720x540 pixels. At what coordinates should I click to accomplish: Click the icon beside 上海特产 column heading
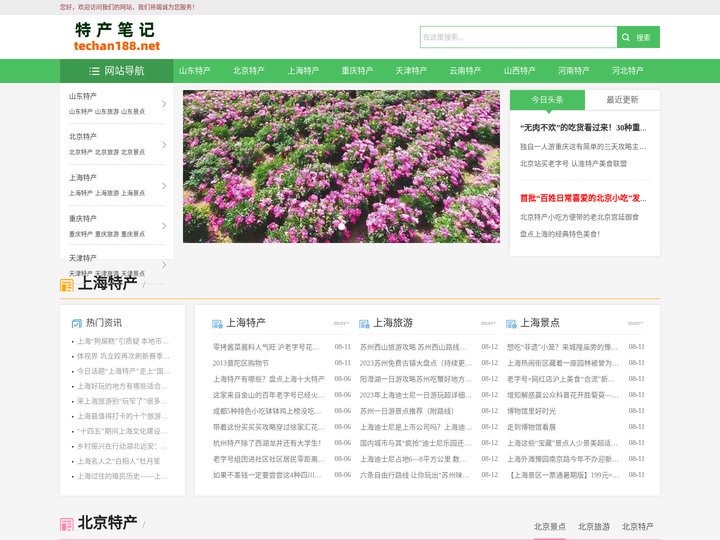point(217,324)
